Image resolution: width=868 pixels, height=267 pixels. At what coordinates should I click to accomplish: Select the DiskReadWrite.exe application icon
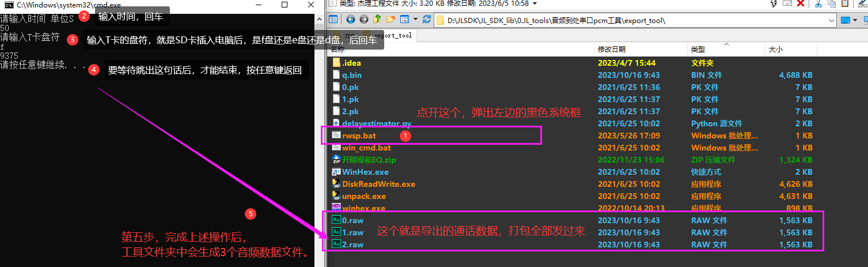coord(337,183)
